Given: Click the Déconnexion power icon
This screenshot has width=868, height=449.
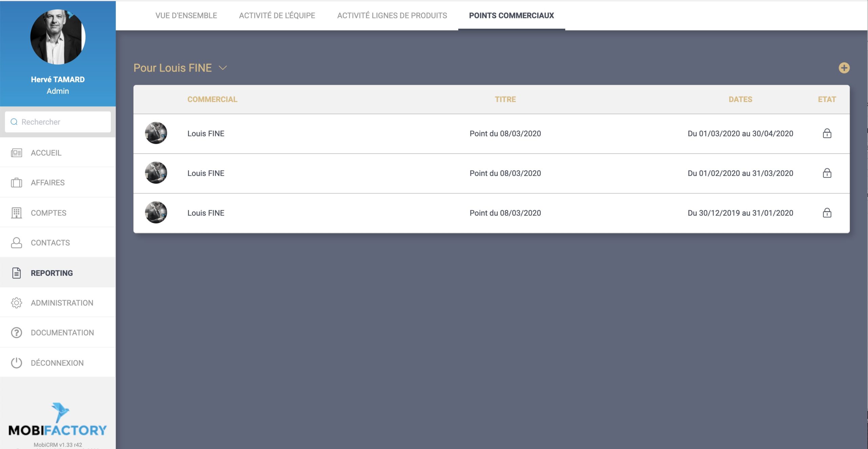Looking at the screenshot, I should point(16,363).
